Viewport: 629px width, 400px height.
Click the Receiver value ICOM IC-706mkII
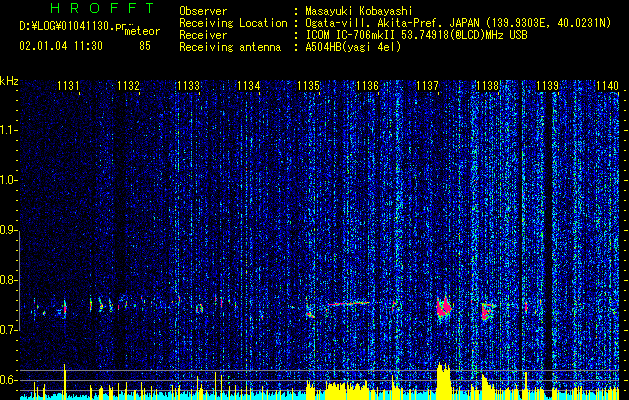pyautogui.click(x=351, y=35)
